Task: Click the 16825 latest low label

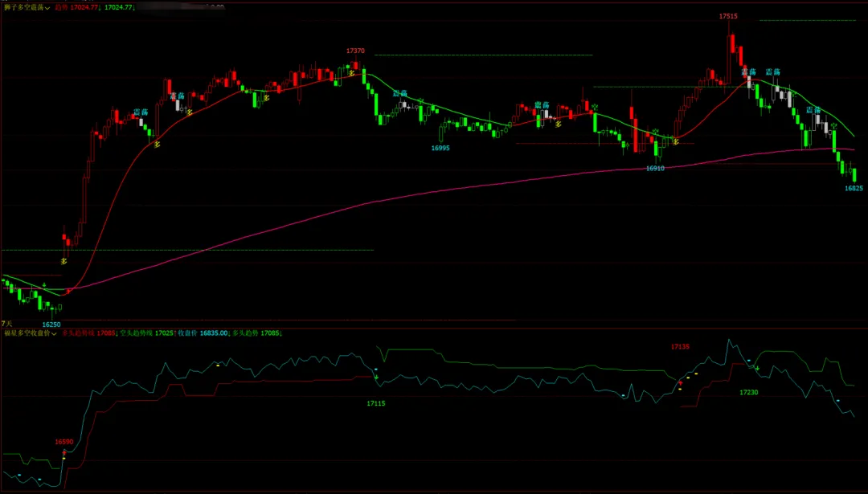Action: coord(854,189)
